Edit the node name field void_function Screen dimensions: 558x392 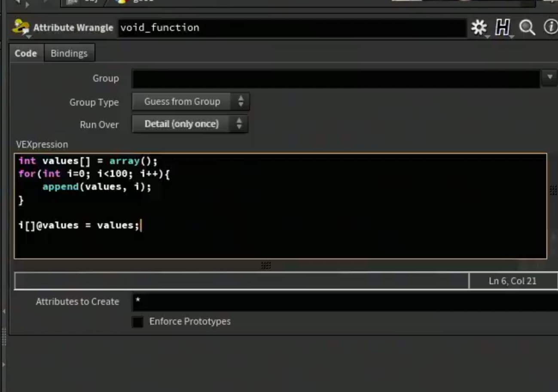(292, 28)
